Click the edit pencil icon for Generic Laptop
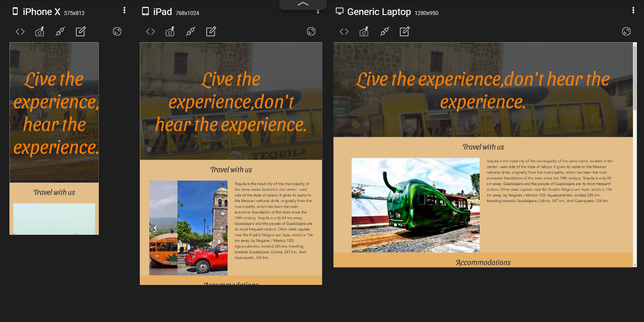Viewport: 644px width, 322px height. [x=405, y=32]
